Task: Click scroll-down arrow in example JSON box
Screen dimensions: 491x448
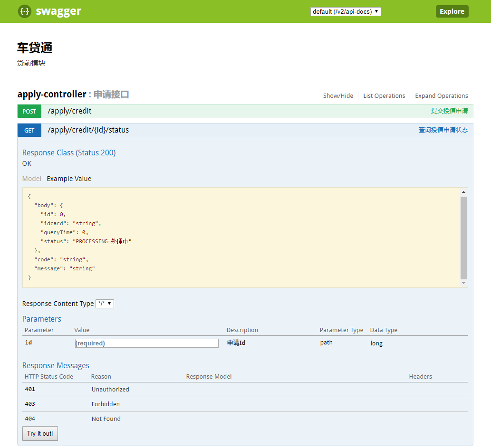Action: pos(463,283)
